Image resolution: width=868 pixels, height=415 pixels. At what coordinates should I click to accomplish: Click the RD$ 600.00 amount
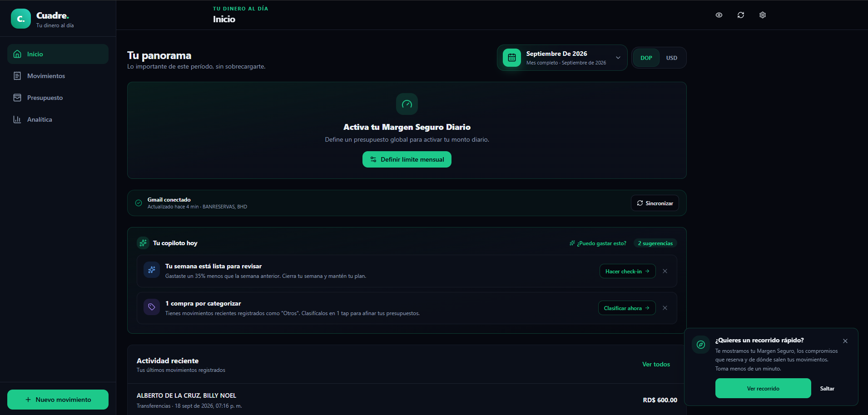tap(660, 400)
